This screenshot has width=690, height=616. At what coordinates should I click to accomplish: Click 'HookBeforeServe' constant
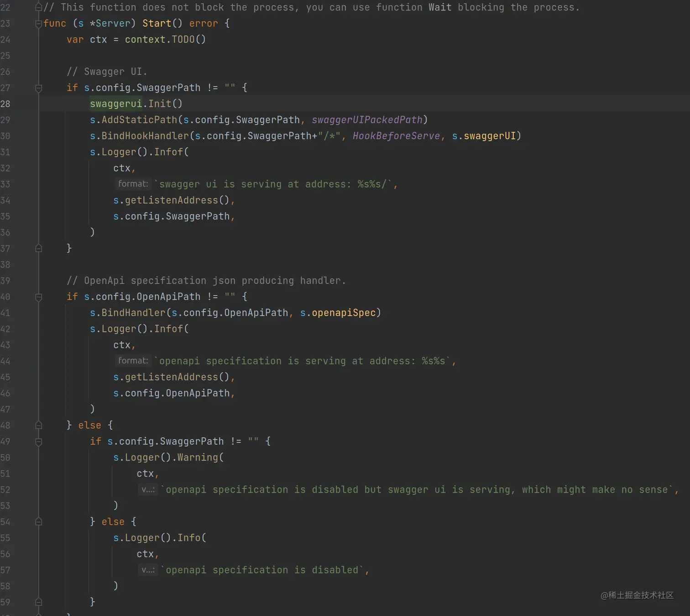coord(396,136)
